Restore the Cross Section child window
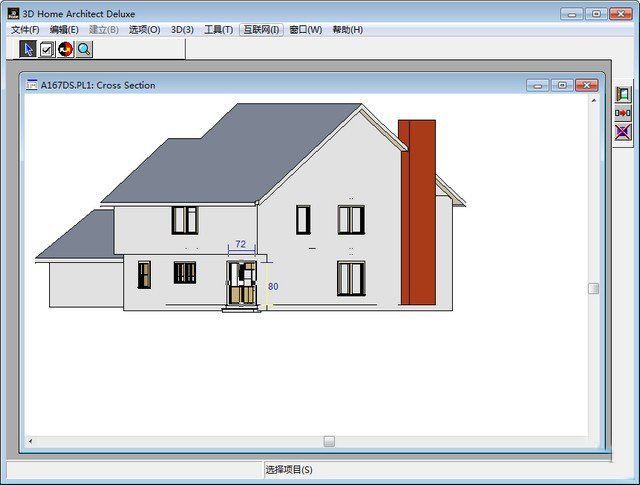Viewport: 640px width, 485px height. (x=562, y=85)
